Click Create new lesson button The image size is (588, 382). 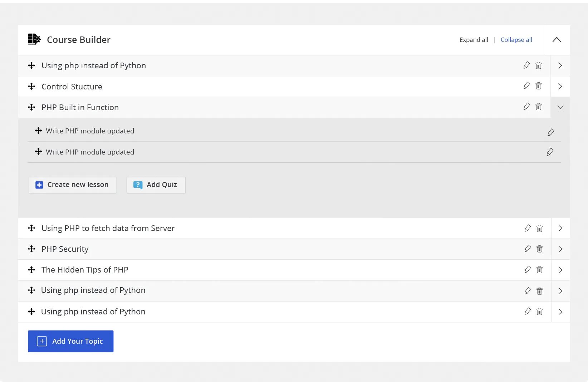pos(72,185)
